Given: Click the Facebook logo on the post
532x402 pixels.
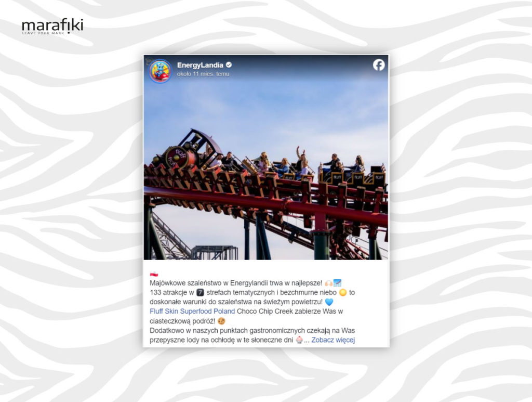Looking at the screenshot, I should coord(379,64).
